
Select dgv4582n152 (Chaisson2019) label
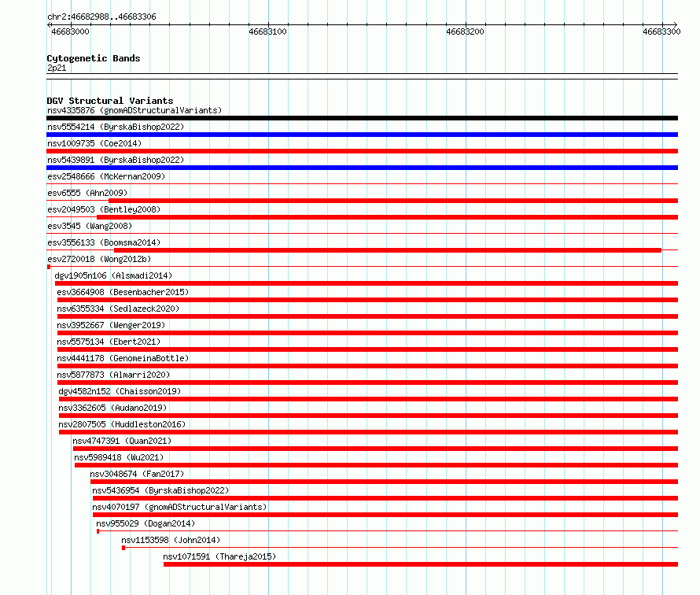120,391
